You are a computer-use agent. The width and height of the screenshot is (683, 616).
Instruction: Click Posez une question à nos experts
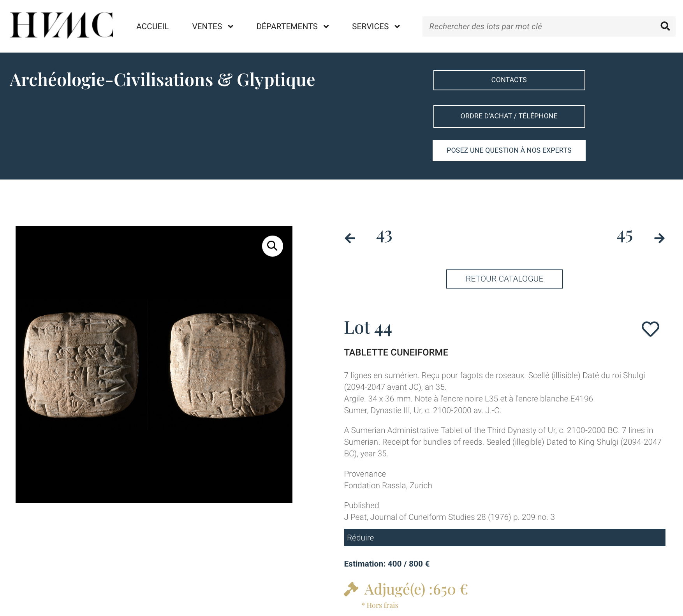pyautogui.click(x=509, y=151)
